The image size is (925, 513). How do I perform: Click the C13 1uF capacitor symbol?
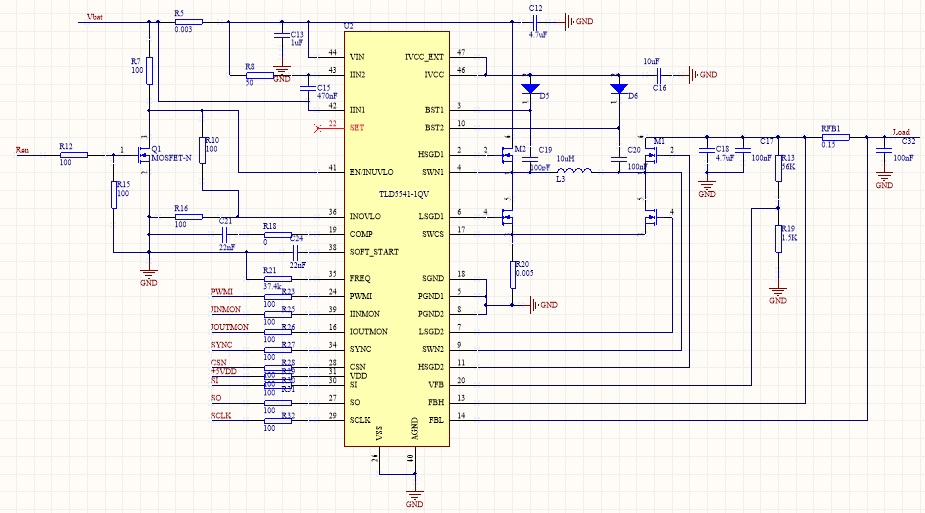tap(282, 35)
